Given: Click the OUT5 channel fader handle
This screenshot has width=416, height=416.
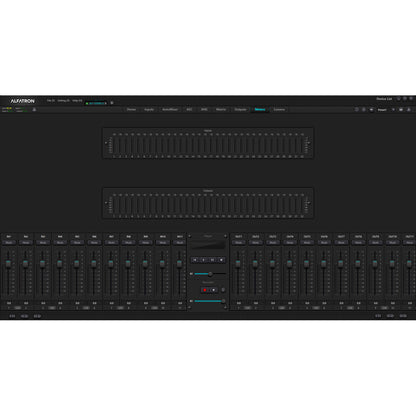Looking at the screenshot, I should [x=307, y=263].
